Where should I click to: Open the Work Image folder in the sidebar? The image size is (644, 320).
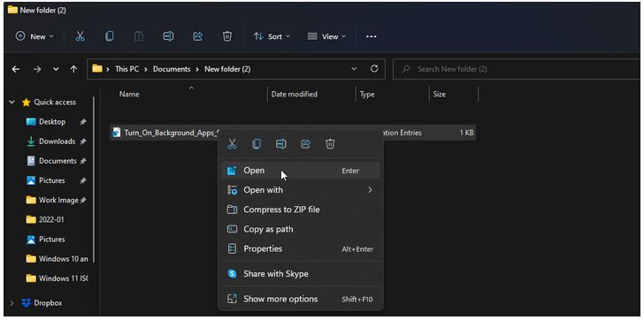tap(58, 200)
